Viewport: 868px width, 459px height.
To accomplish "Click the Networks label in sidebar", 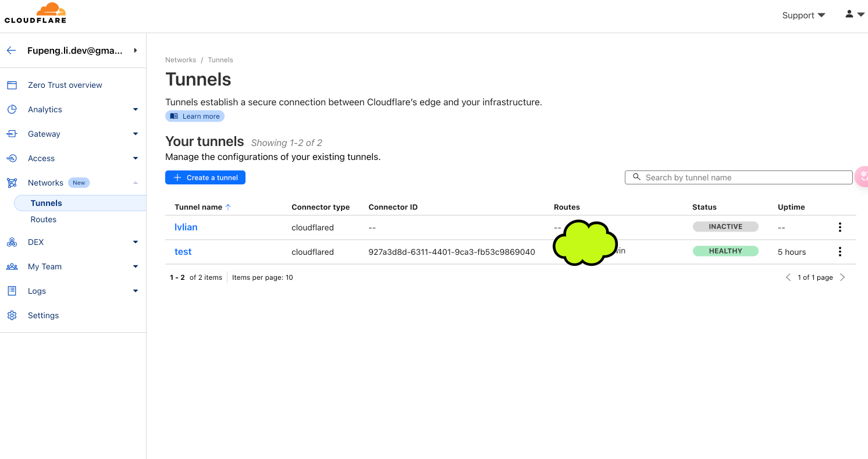I will click(45, 183).
